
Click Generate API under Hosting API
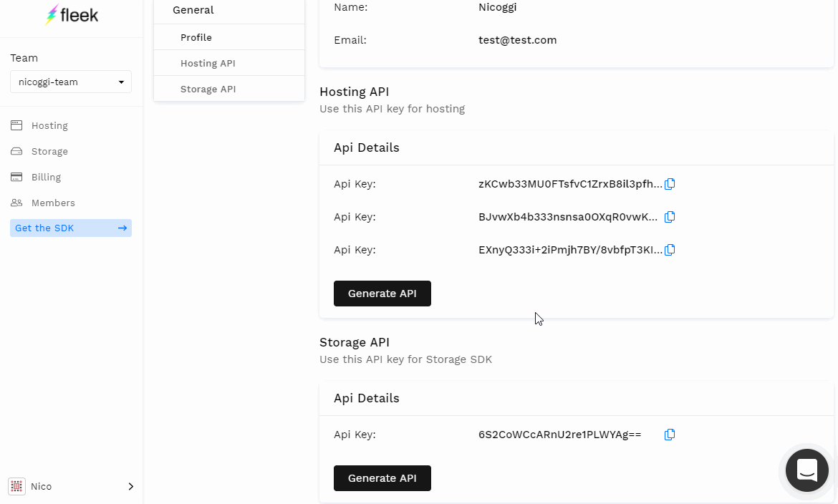pyautogui.click(x=382, y=294)
